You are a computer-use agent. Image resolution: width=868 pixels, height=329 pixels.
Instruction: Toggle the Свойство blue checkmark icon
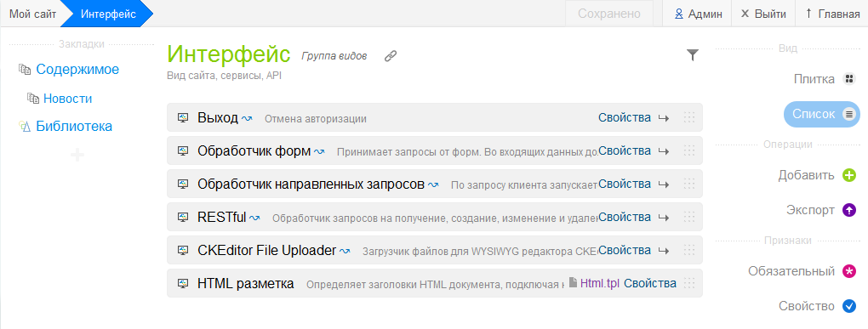(849, 306)
